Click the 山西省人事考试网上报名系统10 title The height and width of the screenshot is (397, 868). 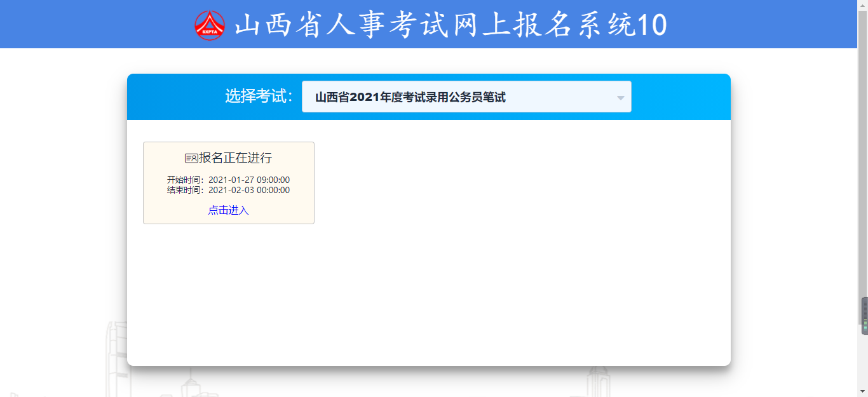[451, 25]
